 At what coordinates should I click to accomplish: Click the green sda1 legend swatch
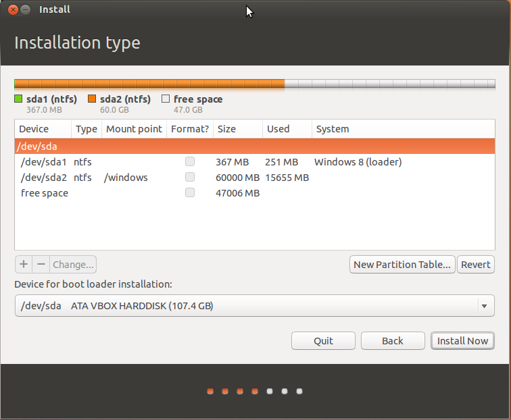tap(18, 99)
